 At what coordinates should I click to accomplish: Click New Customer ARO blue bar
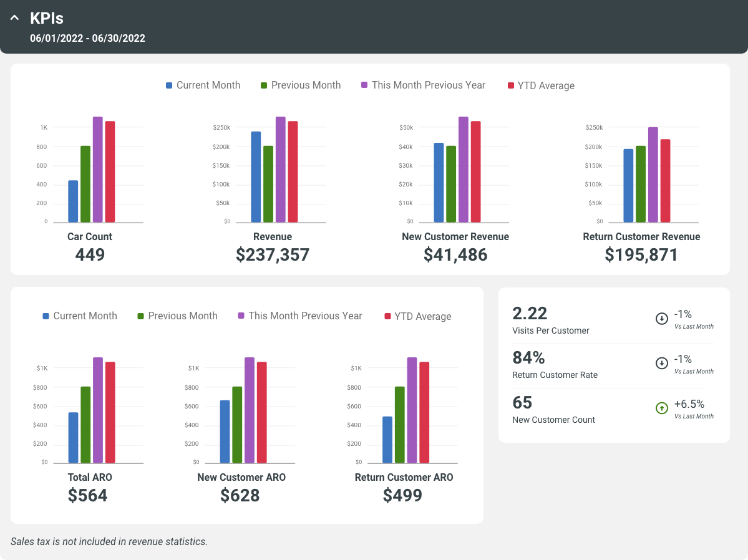click(x=225, y=431)
